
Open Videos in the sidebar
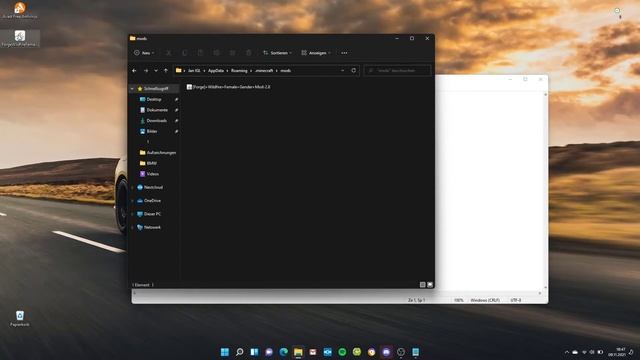point(153,173)
